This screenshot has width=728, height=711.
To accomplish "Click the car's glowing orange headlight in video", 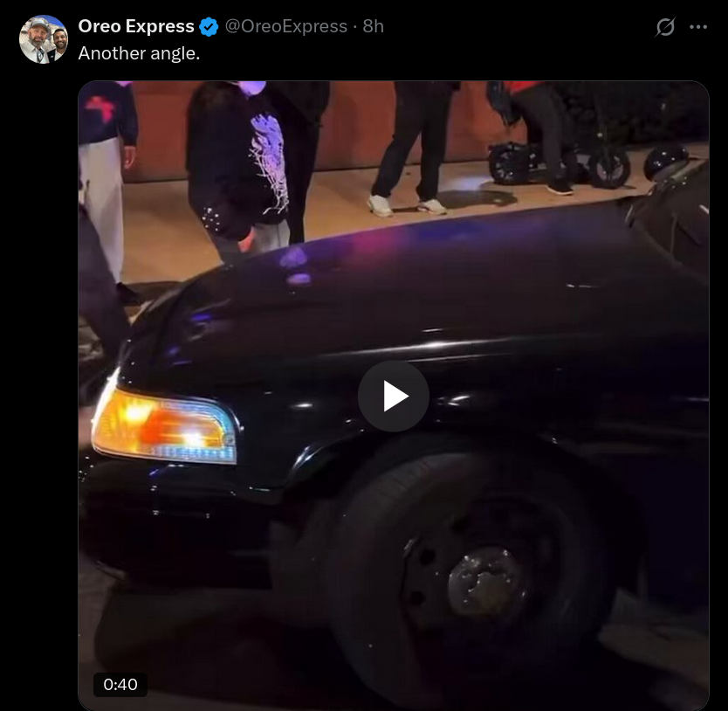I will 164,426.
